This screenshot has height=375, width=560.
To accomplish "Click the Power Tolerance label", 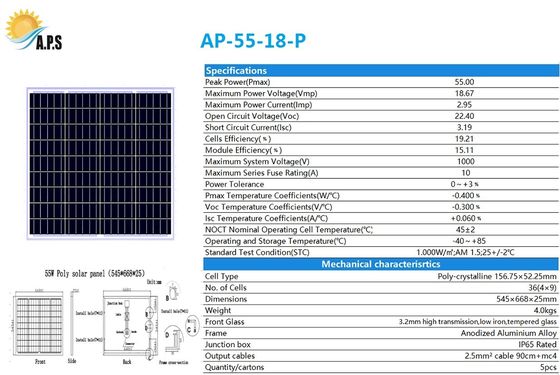I will 235,185.
